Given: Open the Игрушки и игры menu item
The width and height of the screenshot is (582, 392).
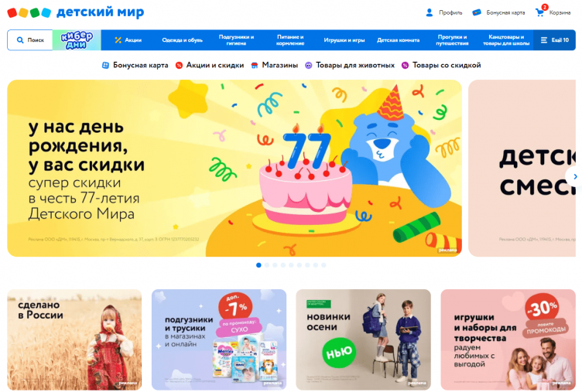Looking at the screenshot, I should tap(344, 40).
